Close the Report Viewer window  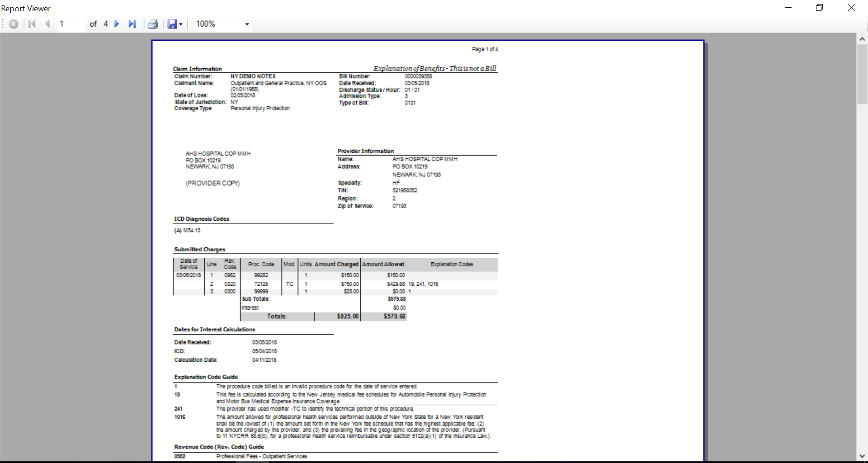click(851, 8)
